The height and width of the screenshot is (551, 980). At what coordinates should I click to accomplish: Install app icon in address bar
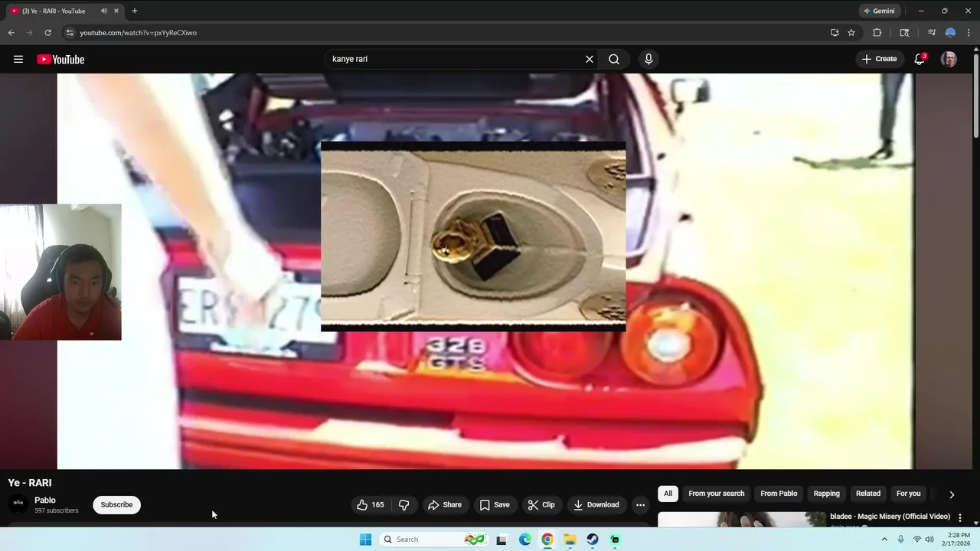pos(835,33)
